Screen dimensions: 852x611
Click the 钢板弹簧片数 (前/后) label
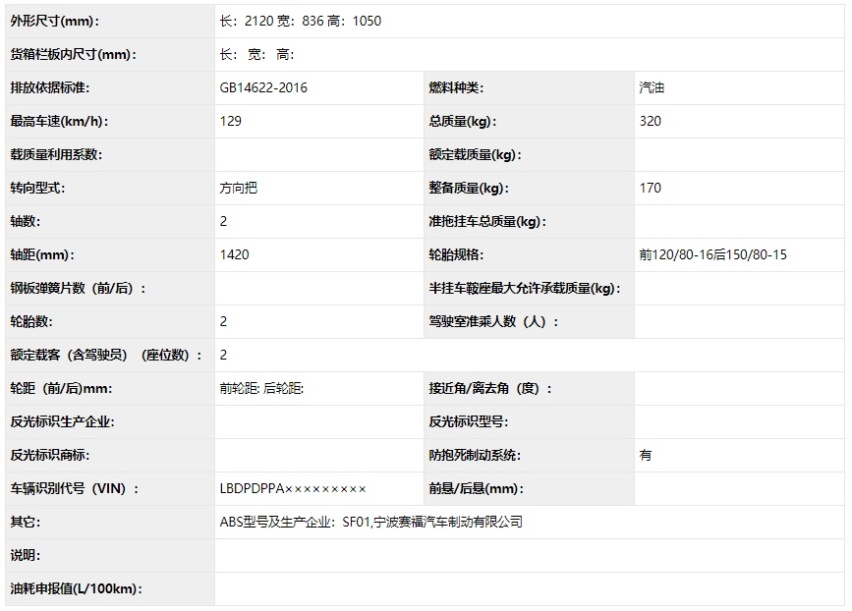(x=78, y=288)
